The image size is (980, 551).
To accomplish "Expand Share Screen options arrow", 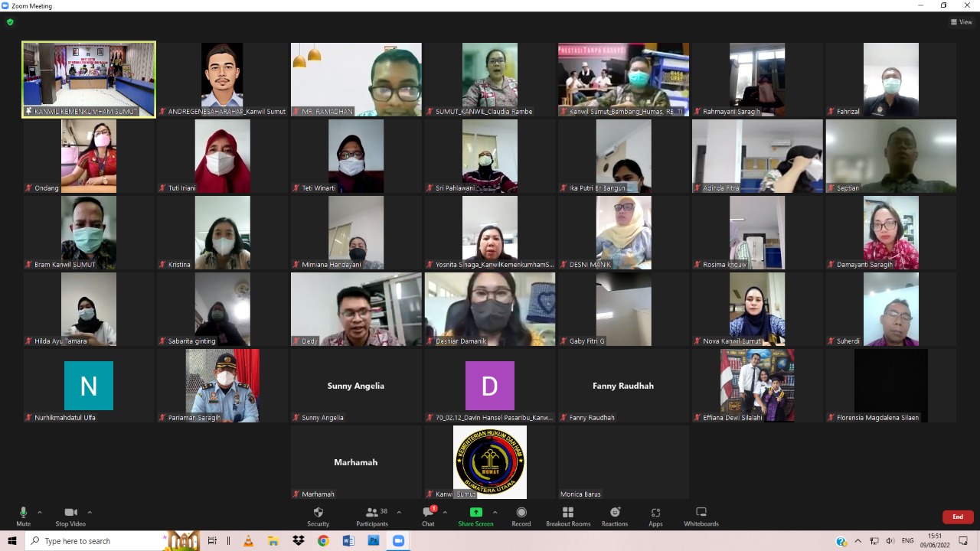I will click(495, 512).
